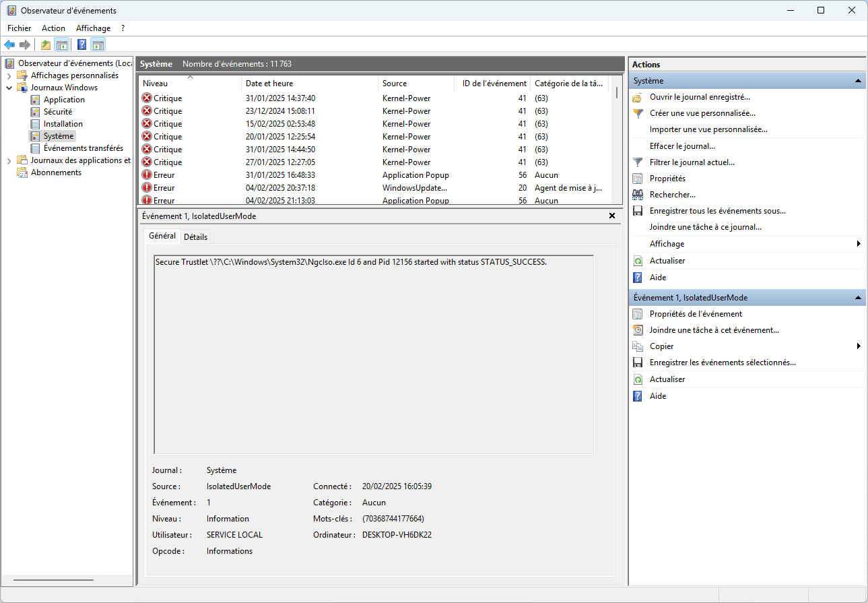
Task: Sort by ID de l'événement column
Action: (x=493, y=84)
